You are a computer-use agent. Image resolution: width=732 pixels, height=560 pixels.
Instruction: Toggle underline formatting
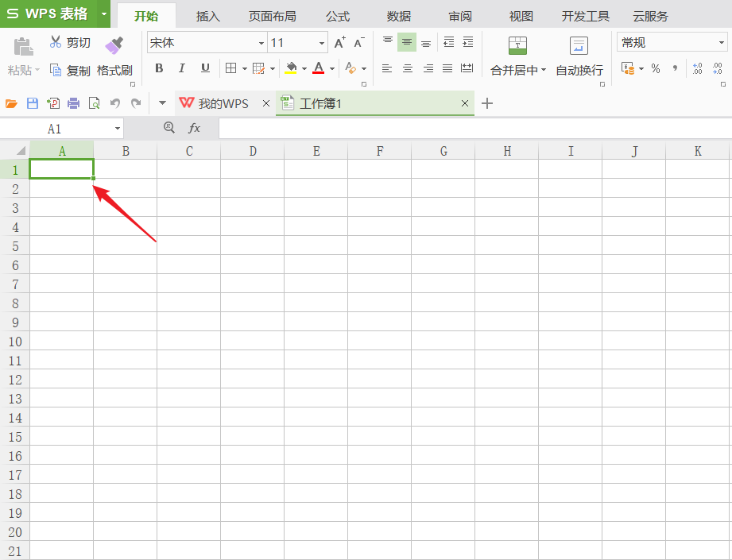[x=205, y=68]
